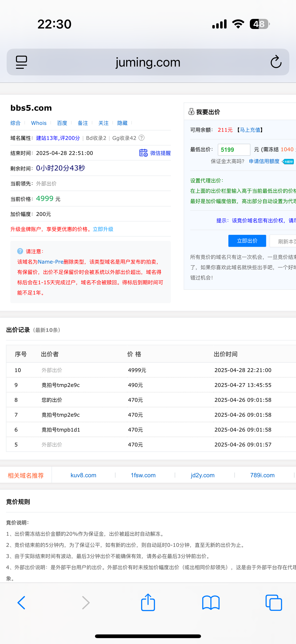Tap the juming.com address bar
Viewport: 296px width, 644px height.
click(x=148, y=62)
